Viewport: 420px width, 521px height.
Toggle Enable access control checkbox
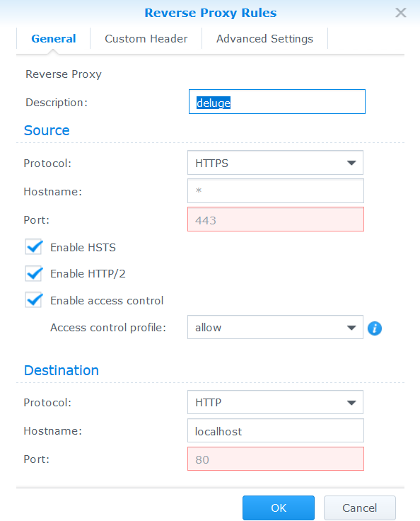[33, 300]
